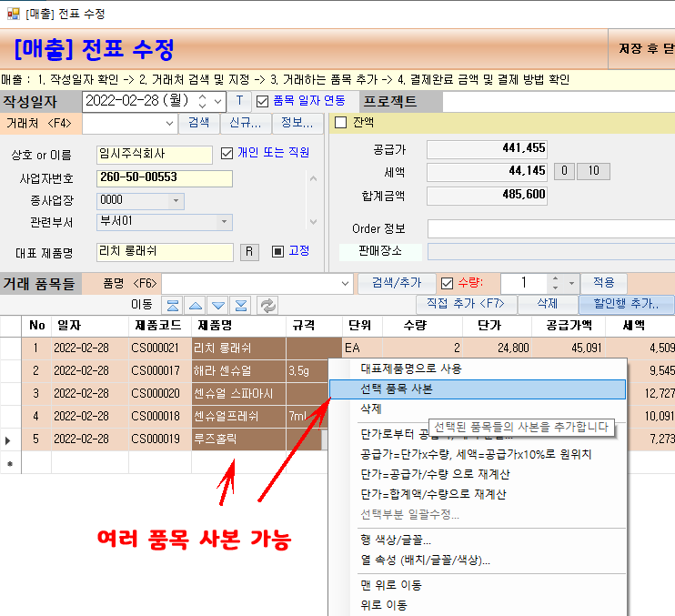Enable the 잔액 checkbox
The image size is (675, 616).
(x=340, y=123)
